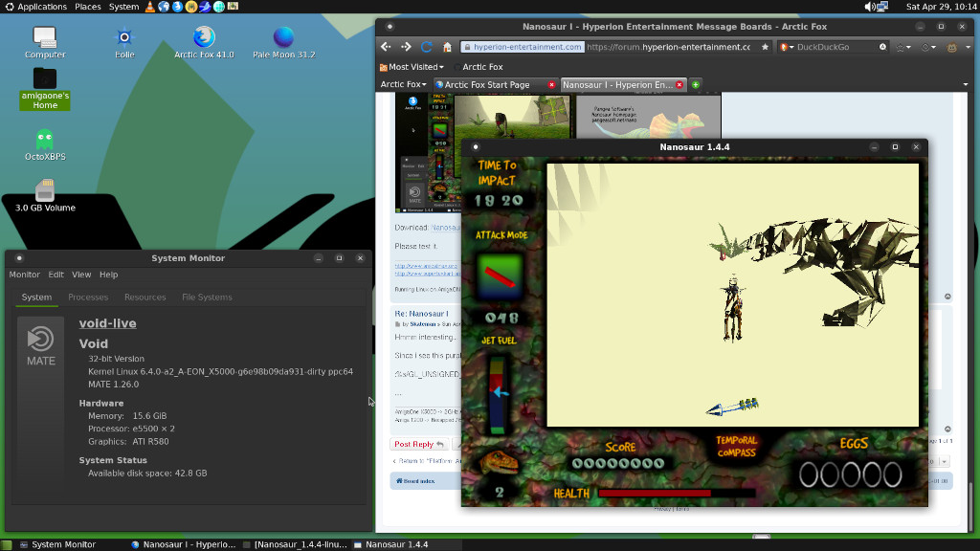Click the red Health bar in Nanosaur

[x=655, y=494]
